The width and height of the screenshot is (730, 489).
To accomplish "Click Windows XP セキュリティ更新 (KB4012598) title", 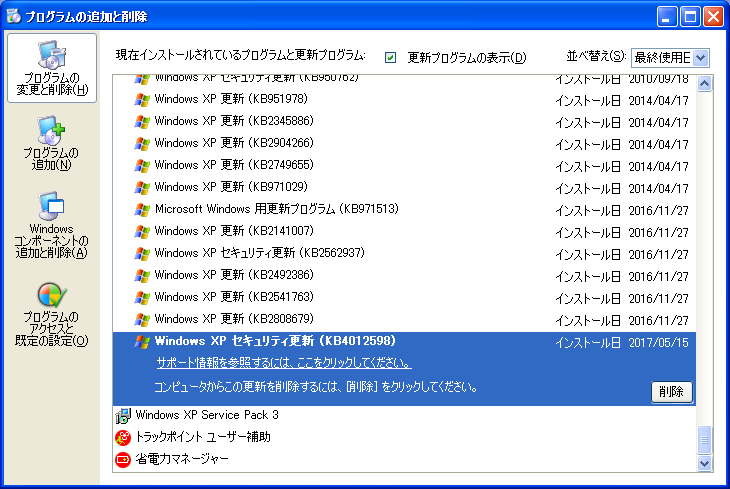I will pyautogui.click(x=275, y=341).
